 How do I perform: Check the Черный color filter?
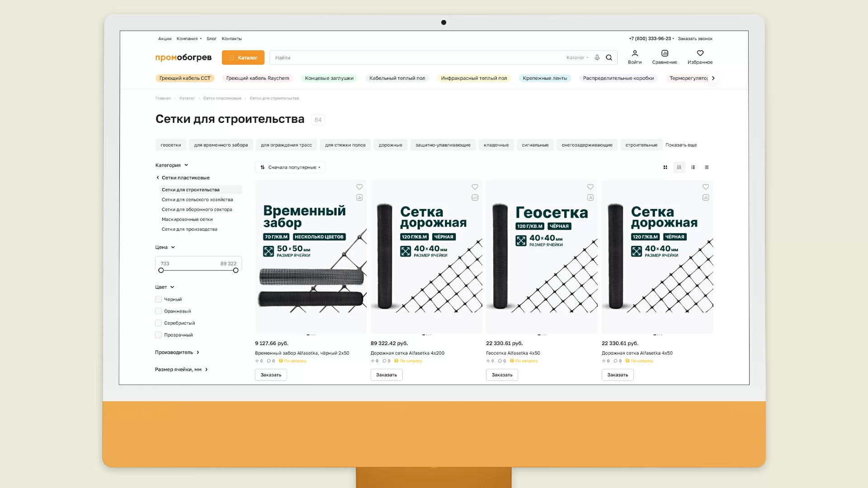(x=158, y=299)
